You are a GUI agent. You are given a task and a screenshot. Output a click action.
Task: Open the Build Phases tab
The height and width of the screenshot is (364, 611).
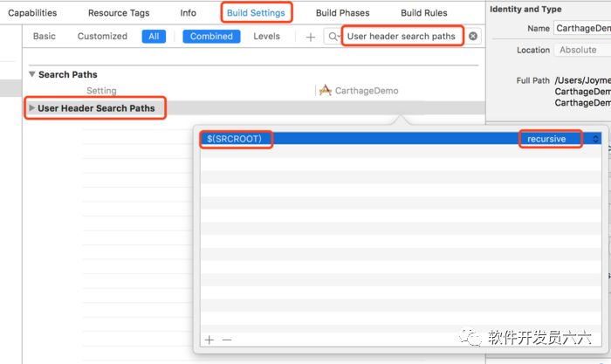pyautogui.click(x=342, y=13)
